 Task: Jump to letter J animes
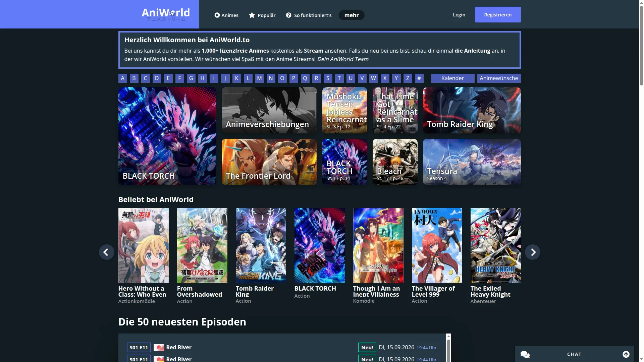(225, 78)
